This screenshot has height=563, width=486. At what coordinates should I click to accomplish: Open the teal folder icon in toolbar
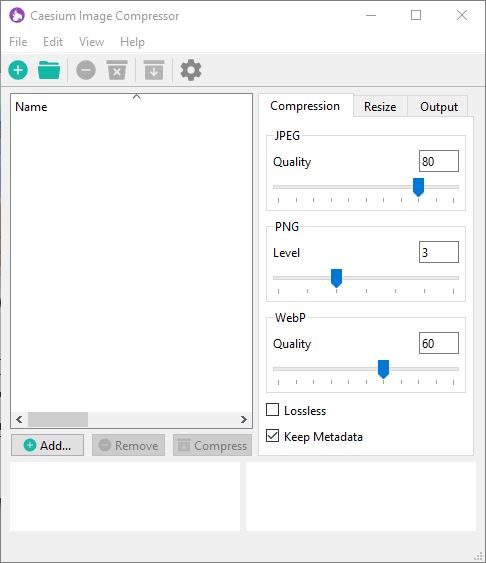(x=49, y=70)
